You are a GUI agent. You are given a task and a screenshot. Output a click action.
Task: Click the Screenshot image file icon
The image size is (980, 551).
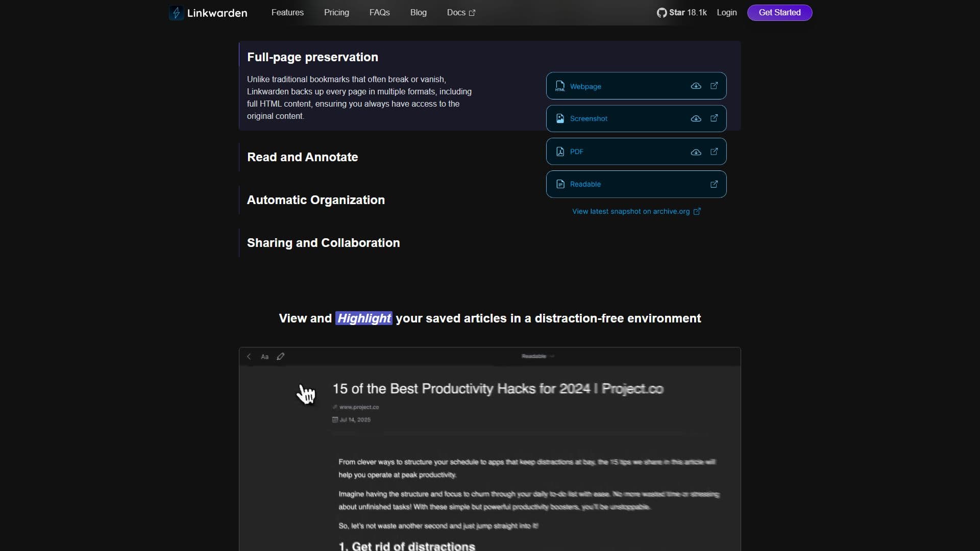click(560, 118)
